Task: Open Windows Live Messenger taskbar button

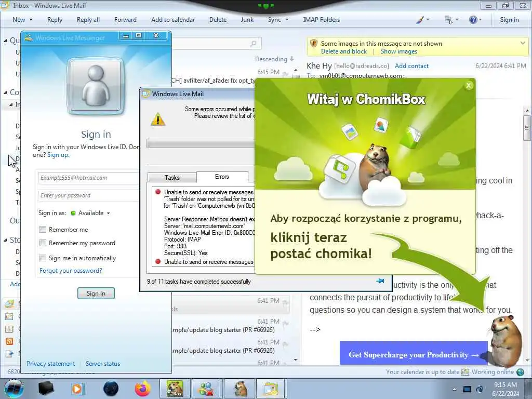Action: click(206, 389)
